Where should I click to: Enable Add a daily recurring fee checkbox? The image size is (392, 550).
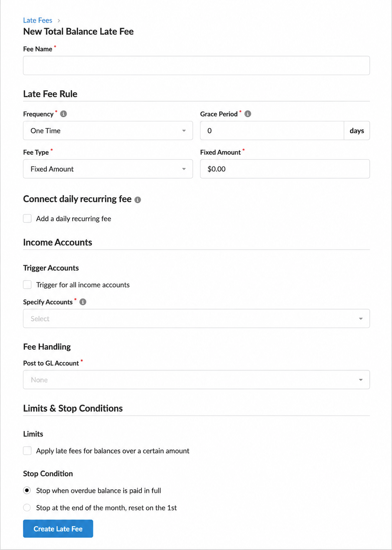pos(27,218)
